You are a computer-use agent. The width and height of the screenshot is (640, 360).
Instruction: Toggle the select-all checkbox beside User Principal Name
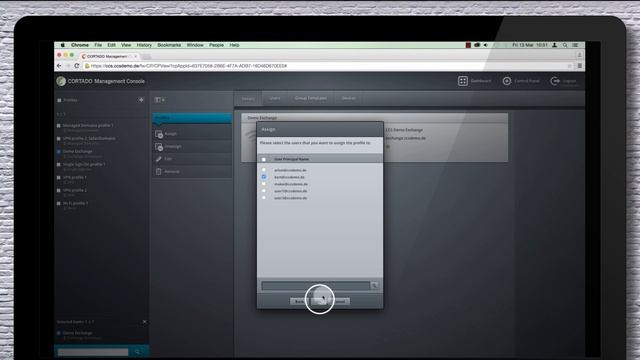click(x=264, y=159)
